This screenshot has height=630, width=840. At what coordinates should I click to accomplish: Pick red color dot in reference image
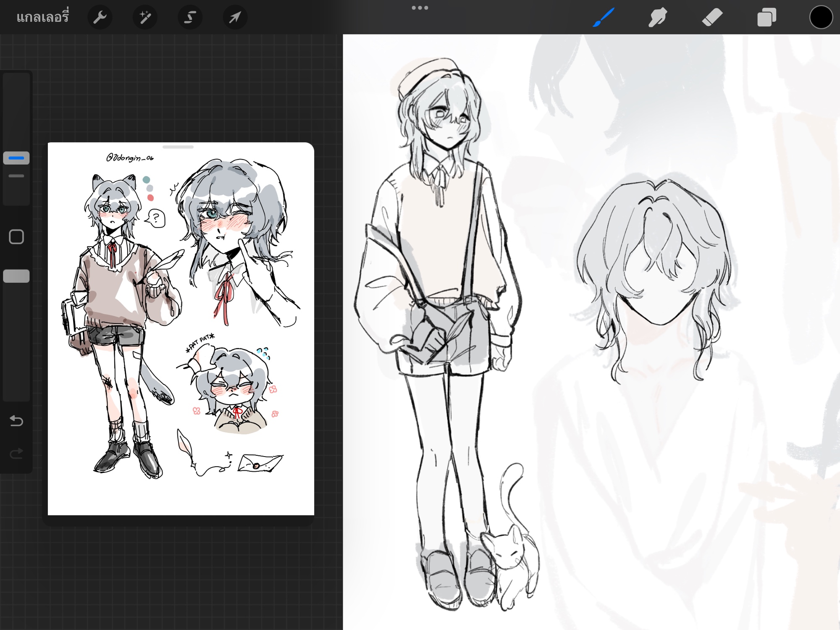point(150,198)
